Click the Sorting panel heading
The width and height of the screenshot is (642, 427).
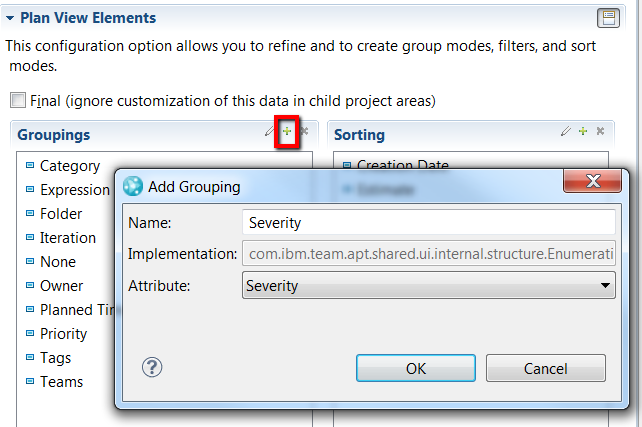point(359,135)
